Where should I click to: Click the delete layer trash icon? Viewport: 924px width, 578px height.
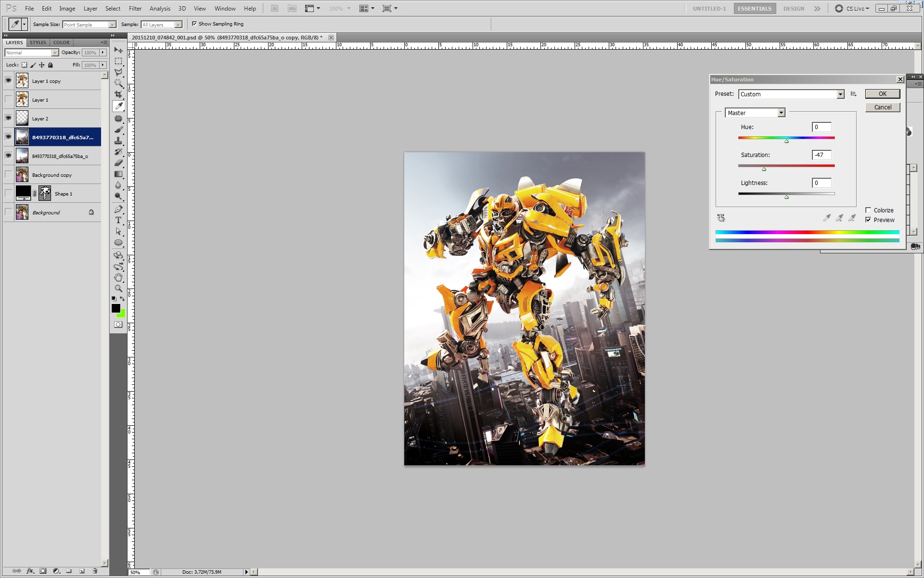(x=95, y=571)
